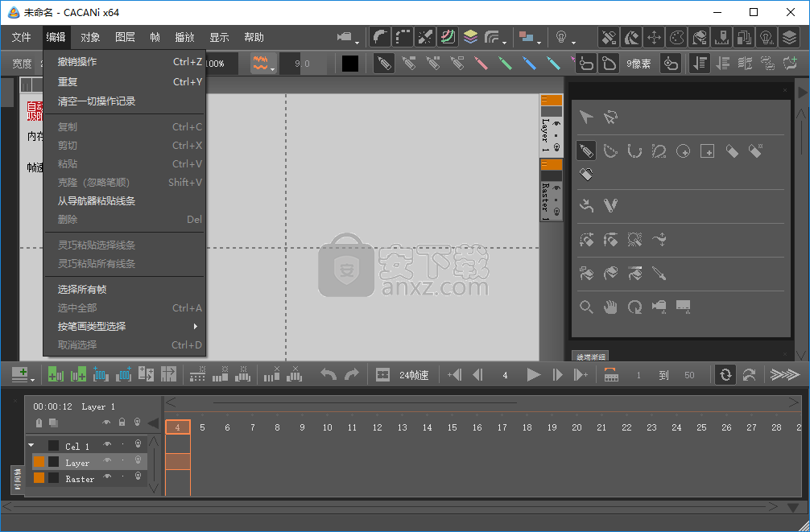Open the curved lines dropdown beside colored layers

[x=495, y=37]
